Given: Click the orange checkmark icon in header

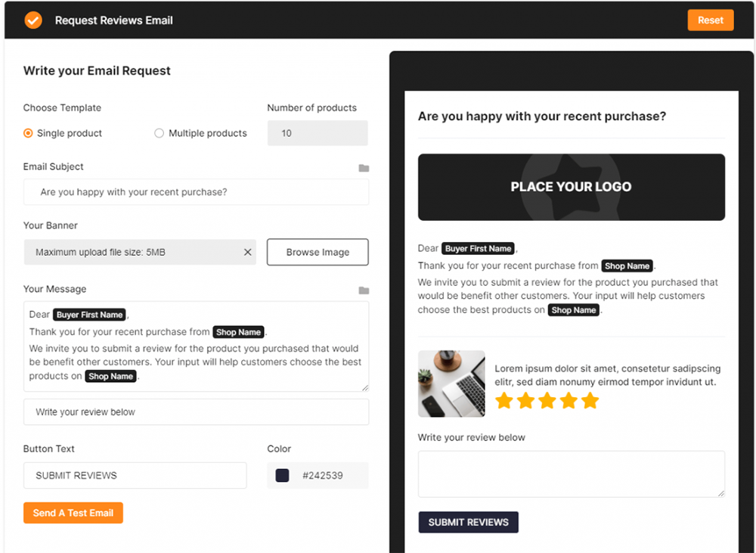Looking at the screenshot, I should (33, 20).
